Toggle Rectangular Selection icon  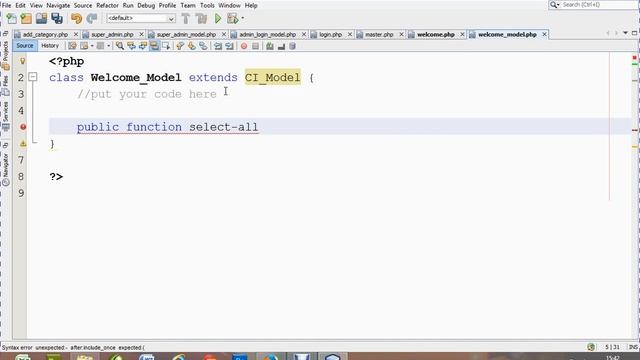click(166, 46)
